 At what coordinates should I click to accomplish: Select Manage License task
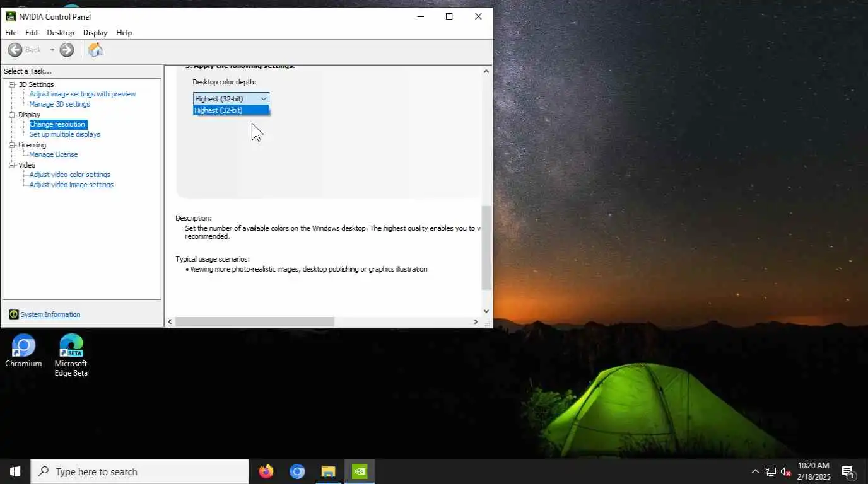[x=54, y=154]
